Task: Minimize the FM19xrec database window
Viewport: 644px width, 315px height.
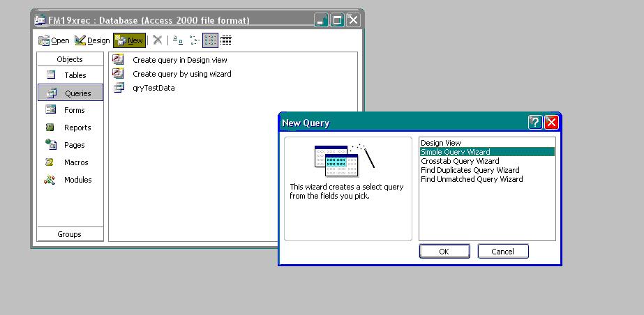Action: [322, 20]
